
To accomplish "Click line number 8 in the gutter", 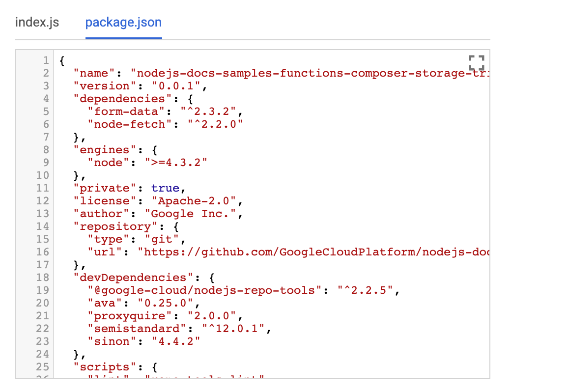I will click(46, 150).
